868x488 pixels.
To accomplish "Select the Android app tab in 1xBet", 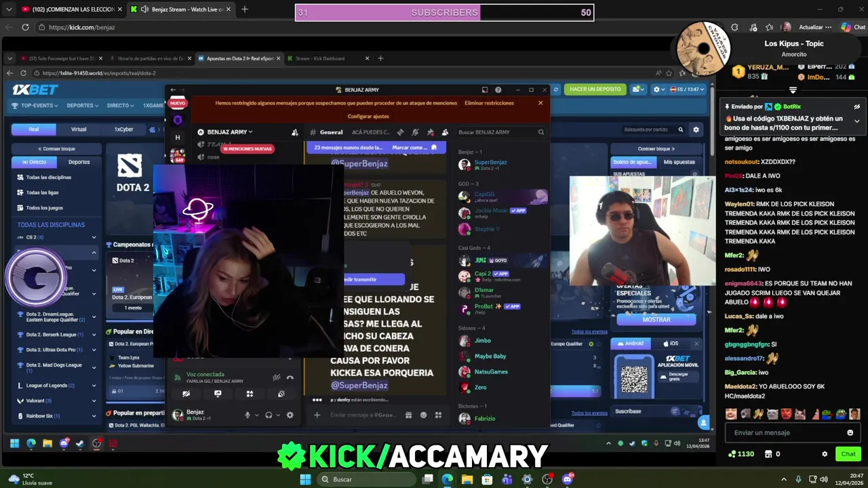I will coord(631,344).
